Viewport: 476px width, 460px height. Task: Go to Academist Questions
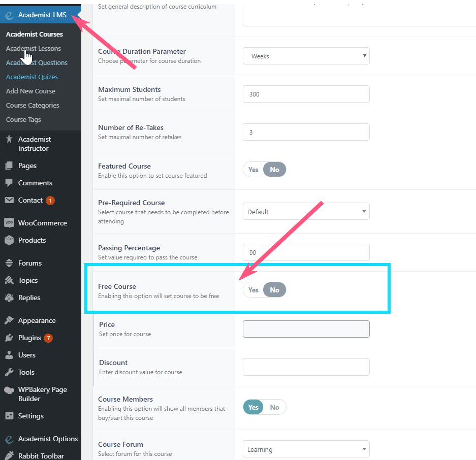coord(37,63)
